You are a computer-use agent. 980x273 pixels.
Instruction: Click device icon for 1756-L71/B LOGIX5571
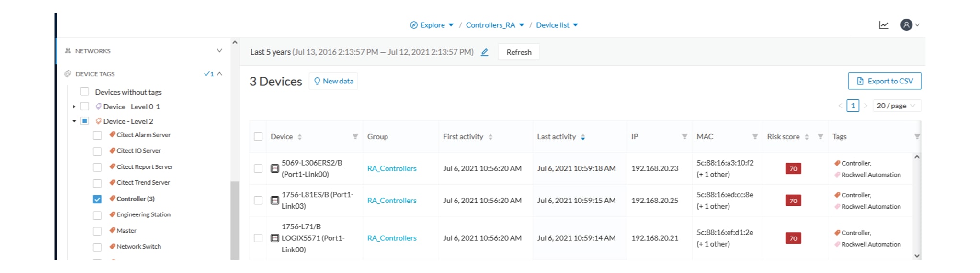(x=274, y=237)
